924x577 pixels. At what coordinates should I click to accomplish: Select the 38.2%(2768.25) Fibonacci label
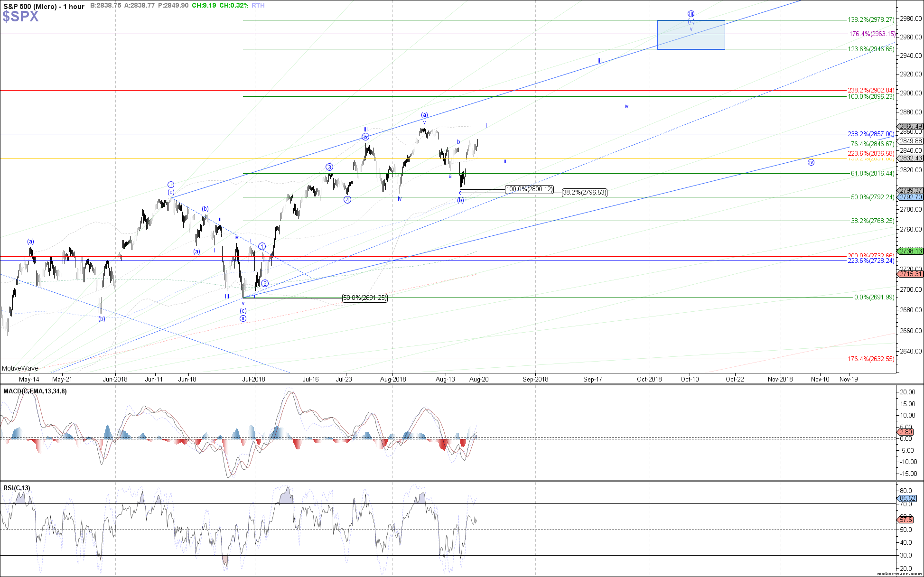point(872,221)
